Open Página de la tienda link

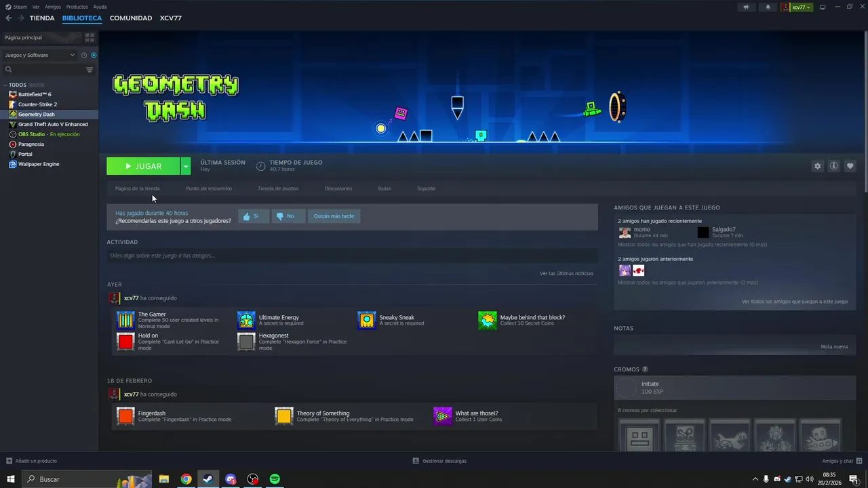138,188
